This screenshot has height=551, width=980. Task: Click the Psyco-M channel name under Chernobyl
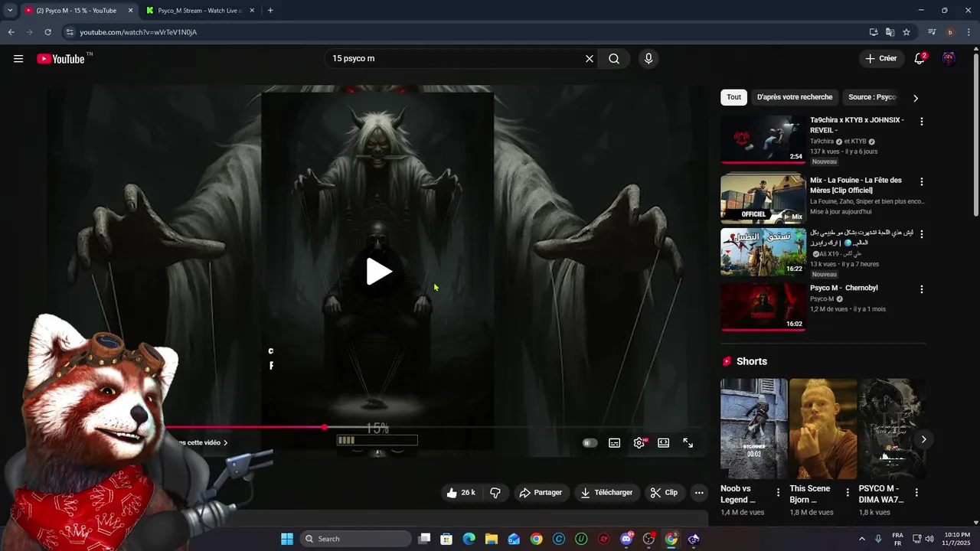point(822,299)
